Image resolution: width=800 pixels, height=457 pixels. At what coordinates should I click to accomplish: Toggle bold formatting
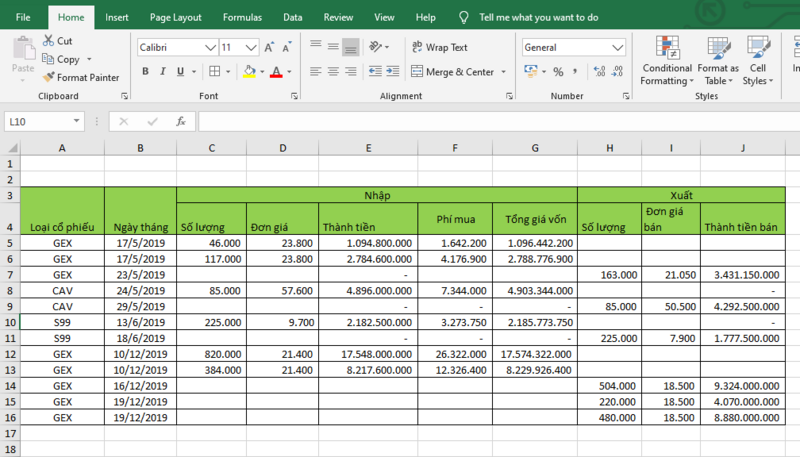(x=146, y=71)
